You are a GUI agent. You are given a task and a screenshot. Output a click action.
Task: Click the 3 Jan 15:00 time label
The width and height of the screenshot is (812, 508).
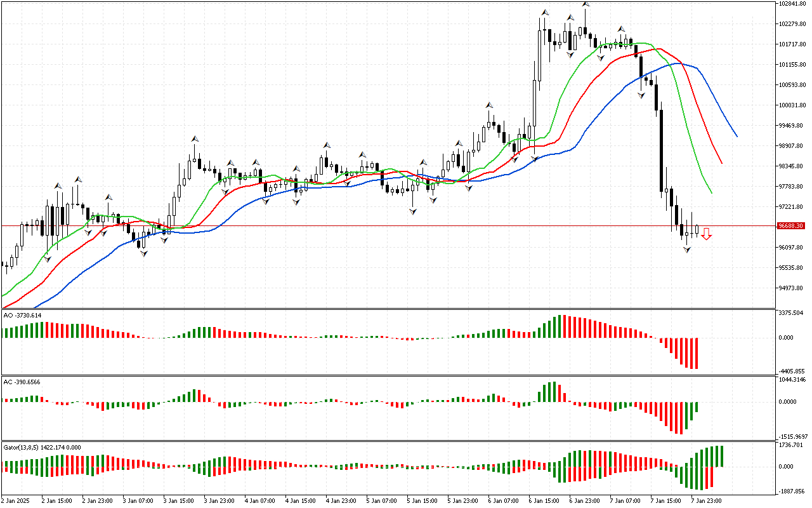[178, 500]
